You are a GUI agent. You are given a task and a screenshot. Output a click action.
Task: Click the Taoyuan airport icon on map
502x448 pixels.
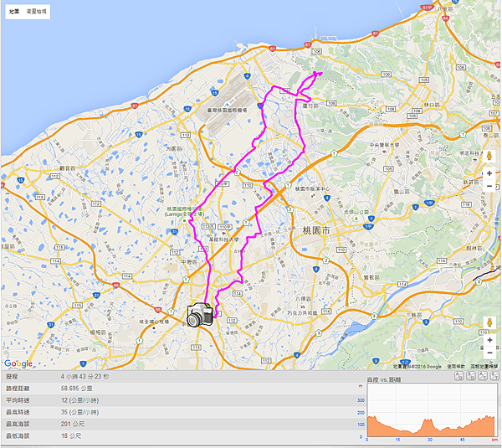tap(227, 104)
